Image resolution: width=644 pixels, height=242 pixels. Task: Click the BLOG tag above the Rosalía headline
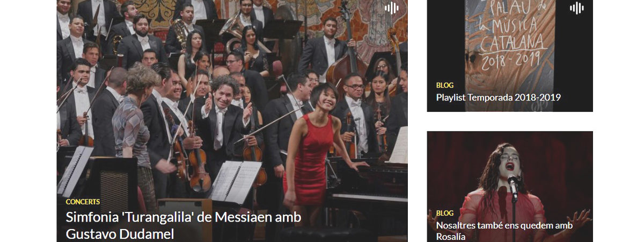(x=445, y=213)
